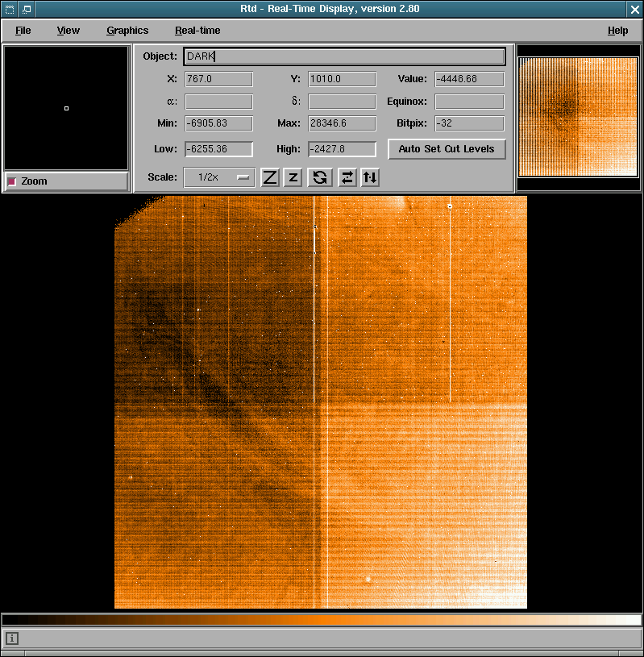
Task: Open the File menu
Action: click(23, 31)
